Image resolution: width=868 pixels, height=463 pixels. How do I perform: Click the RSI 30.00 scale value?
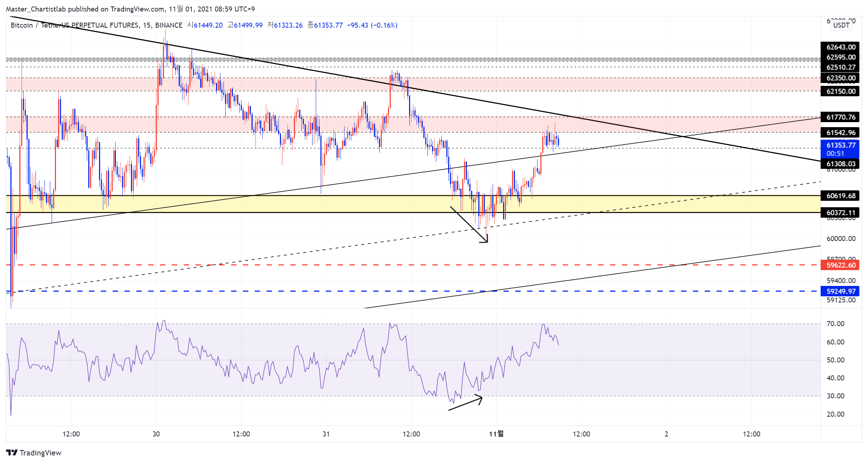click(835, 396)
